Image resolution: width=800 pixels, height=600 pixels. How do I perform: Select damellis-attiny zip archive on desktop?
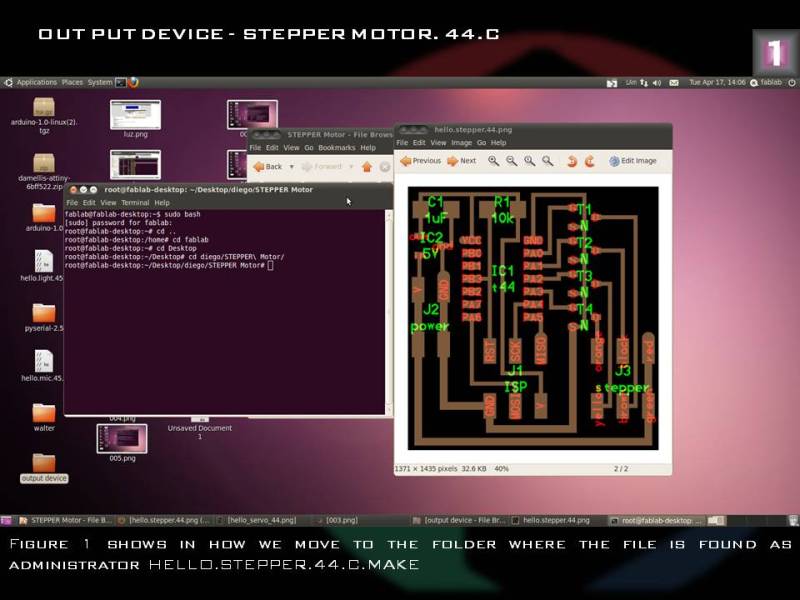[44, 171]
